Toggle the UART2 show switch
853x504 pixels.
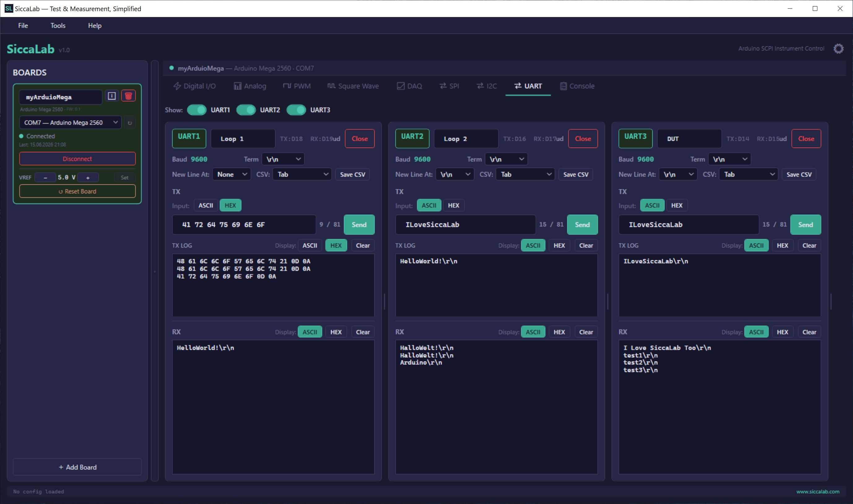[x=246, y=110]
